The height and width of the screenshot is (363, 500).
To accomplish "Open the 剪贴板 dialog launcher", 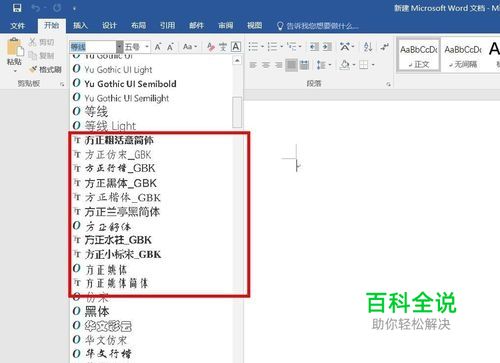I will point(62,85).
